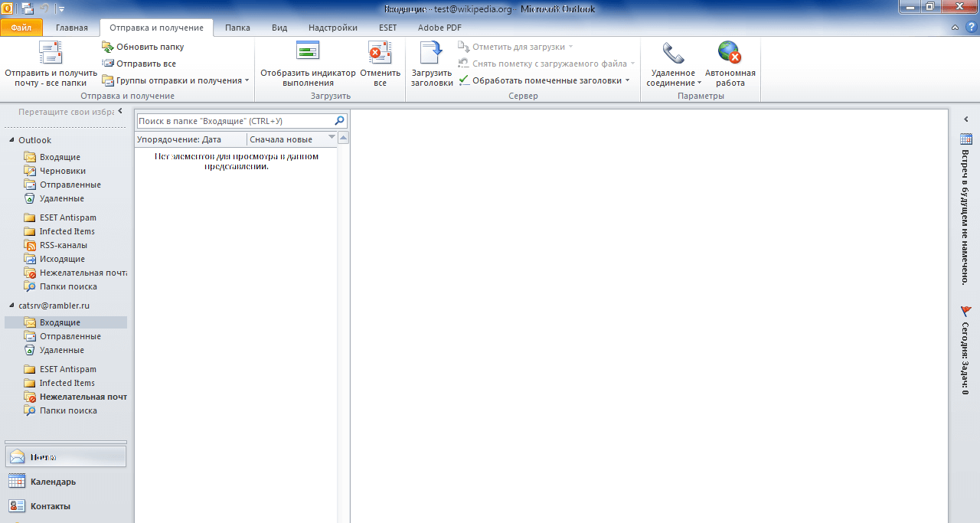
Task: Click the Download Headers icon
Action: coord(432,52)
